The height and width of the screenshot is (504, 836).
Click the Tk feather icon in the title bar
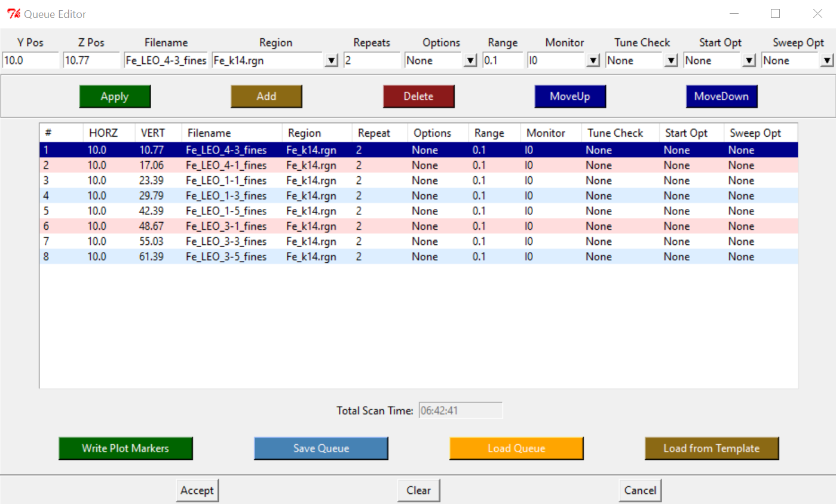tap(14, 13)
